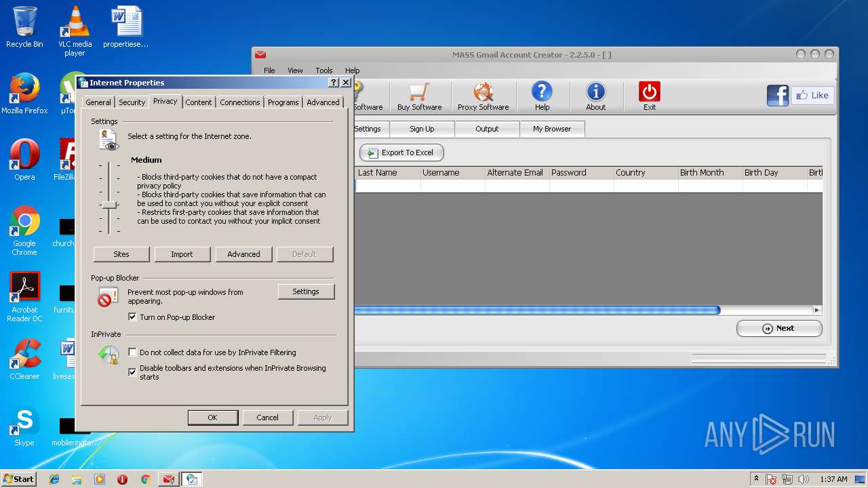Open Recycle Bin desktop icon
The width and height of the screenshot is (868, 488).
pos(24,27)
